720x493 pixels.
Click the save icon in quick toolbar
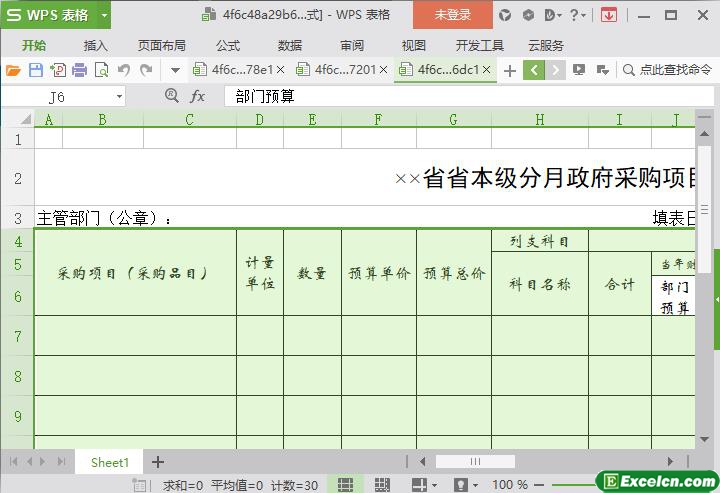pyautogui.click(x=35, y=70)
